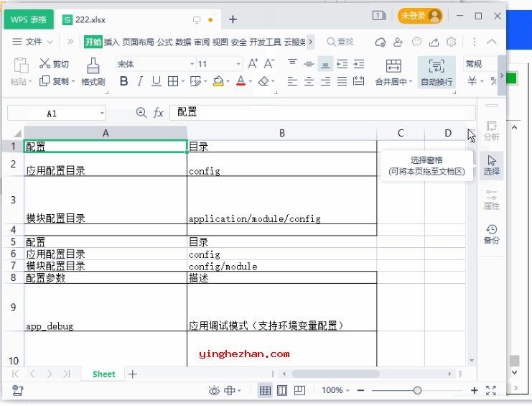Open the font name dropdown 宋体

coord(192,64)
